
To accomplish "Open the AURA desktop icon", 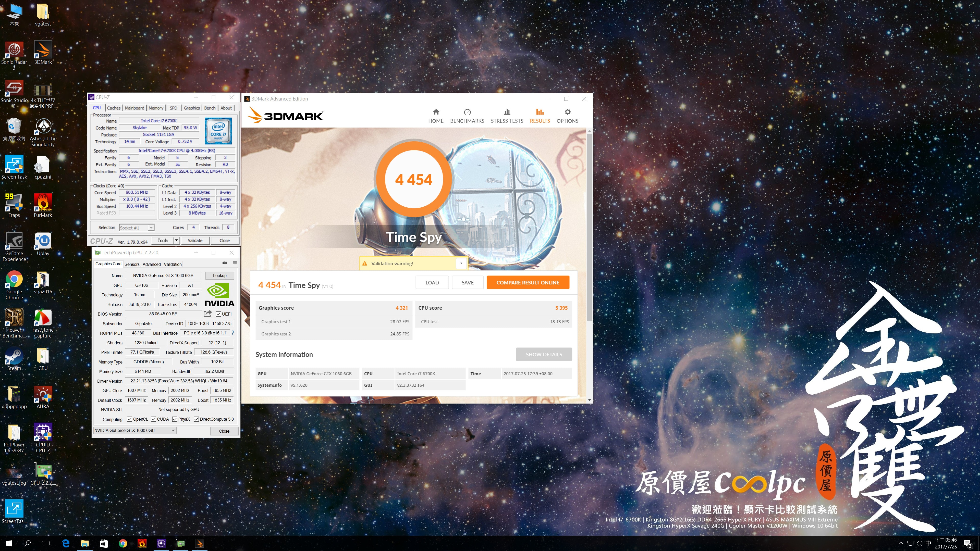I will click(43, 397).
